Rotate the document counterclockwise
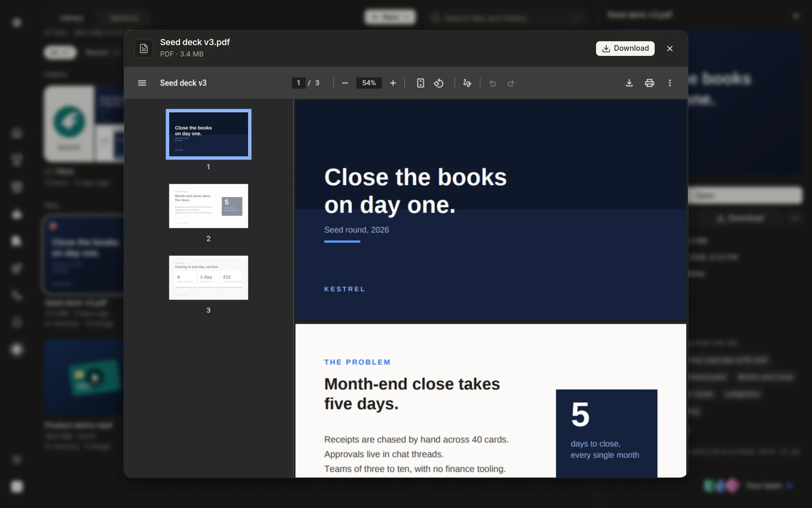 (439, 83)
